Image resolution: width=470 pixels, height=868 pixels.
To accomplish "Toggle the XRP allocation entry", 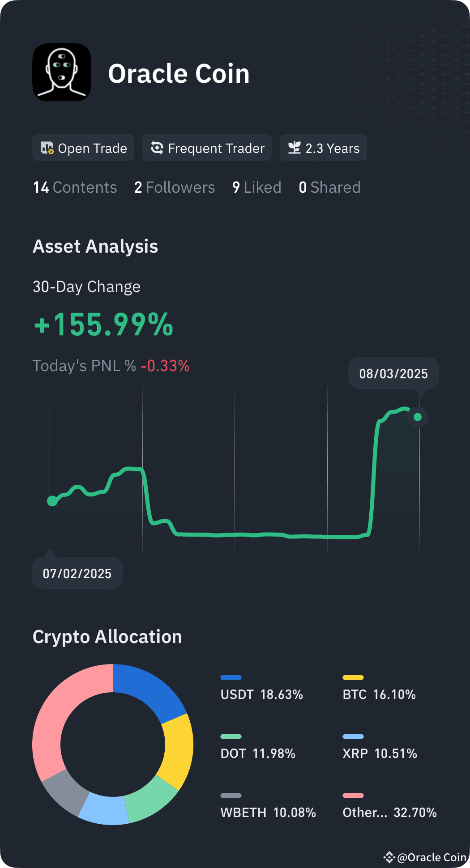I will (x=380, y=754).
